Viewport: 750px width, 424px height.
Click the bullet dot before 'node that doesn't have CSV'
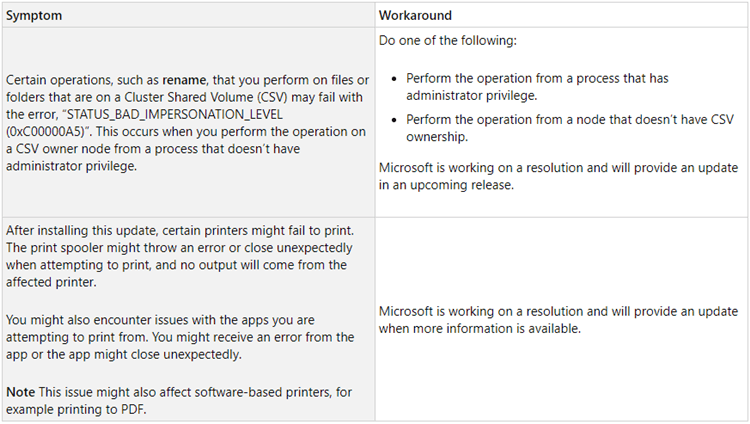[x=394, y=120]
